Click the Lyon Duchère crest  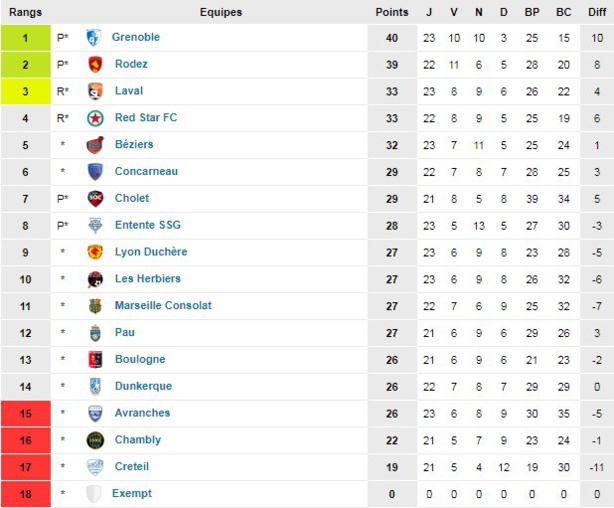coord(95,252)
